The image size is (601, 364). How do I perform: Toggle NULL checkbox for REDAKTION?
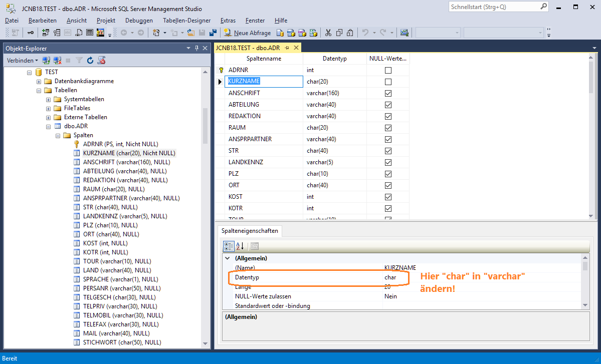388,116
